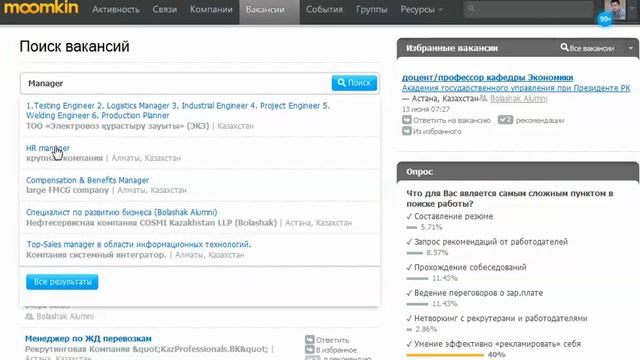Click the Поиск search button

pyautogui.click(x=354, y=83)
